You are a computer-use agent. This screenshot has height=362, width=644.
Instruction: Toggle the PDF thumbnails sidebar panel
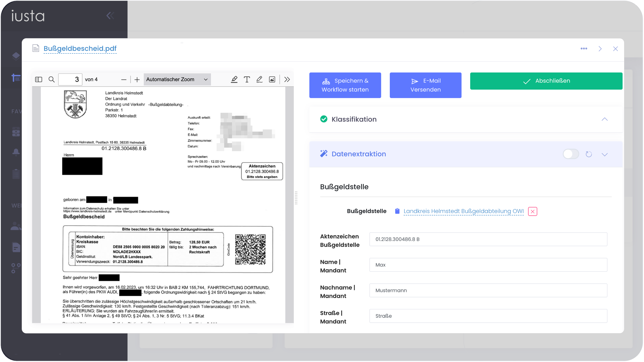point(39,79)
